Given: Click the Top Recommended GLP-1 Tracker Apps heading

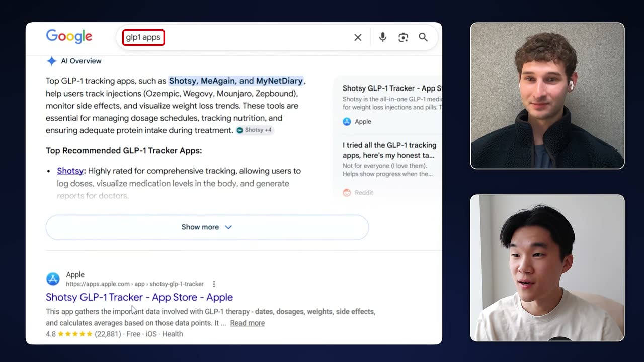Looking at the screenshot, I should (124, 150).
